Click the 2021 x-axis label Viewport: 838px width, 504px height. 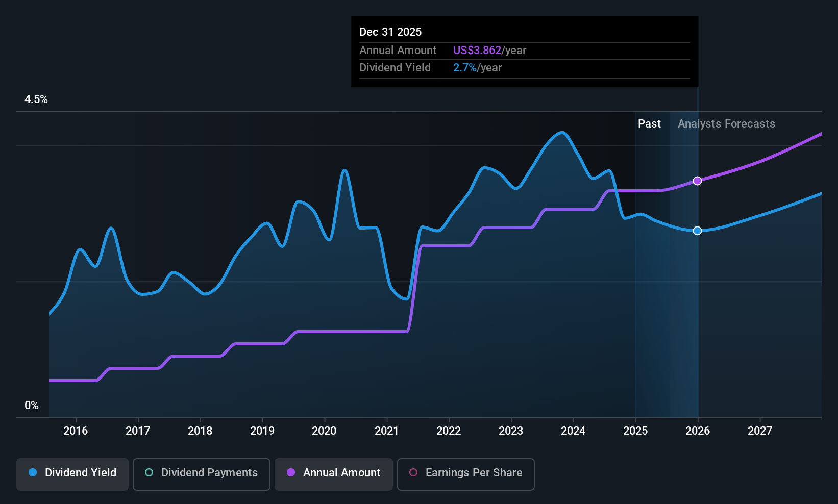[386, 431]
